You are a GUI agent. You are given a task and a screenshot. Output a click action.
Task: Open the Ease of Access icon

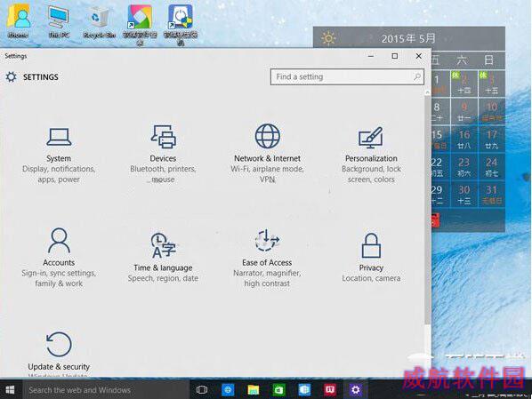[x=267, y=240]
